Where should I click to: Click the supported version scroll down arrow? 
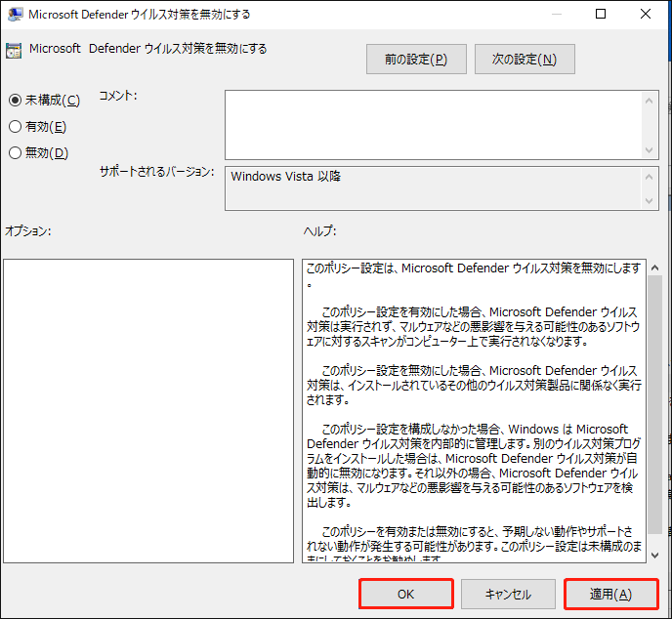click(x=649, y=201)
